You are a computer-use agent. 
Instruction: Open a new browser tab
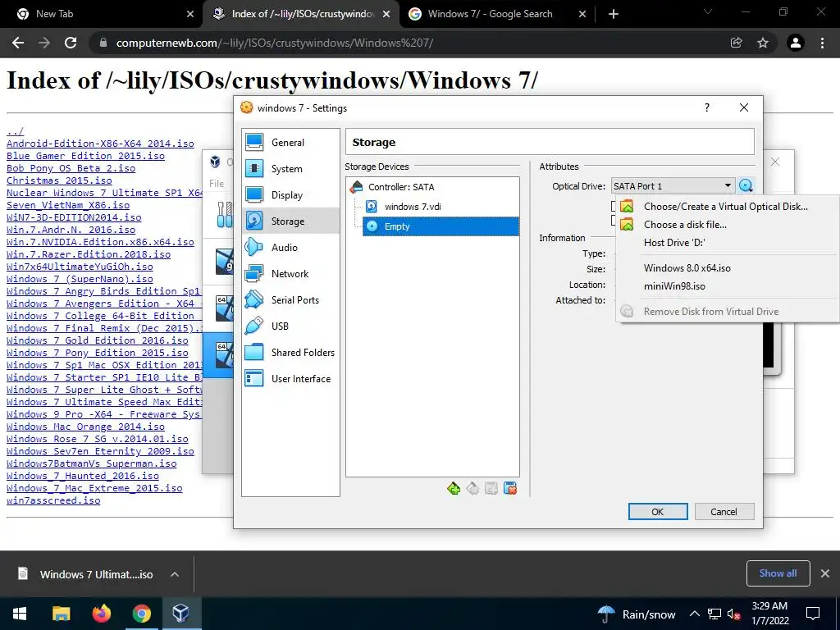(x=614, y=14)
